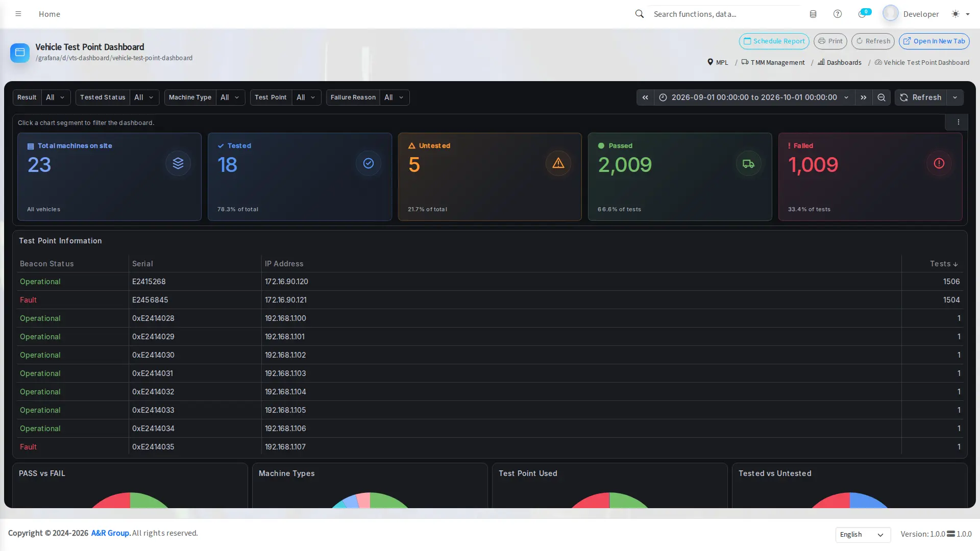Toggle the light/dark theme sun icon
This screenshot has height=551, width=980.
[955, 14]
